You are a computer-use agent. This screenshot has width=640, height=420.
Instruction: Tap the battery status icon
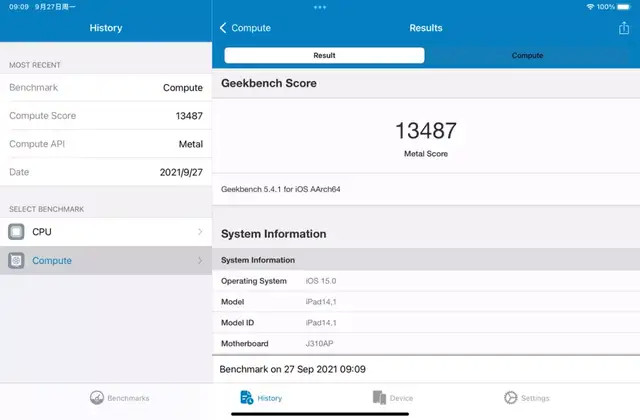tap(624, 7)
